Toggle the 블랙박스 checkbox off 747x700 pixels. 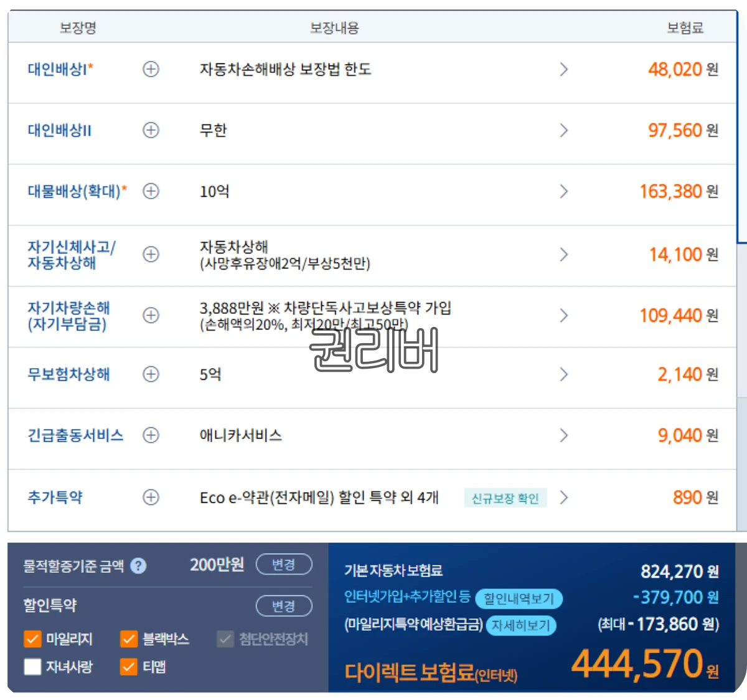pyautogui.click(x=129, y=639)
